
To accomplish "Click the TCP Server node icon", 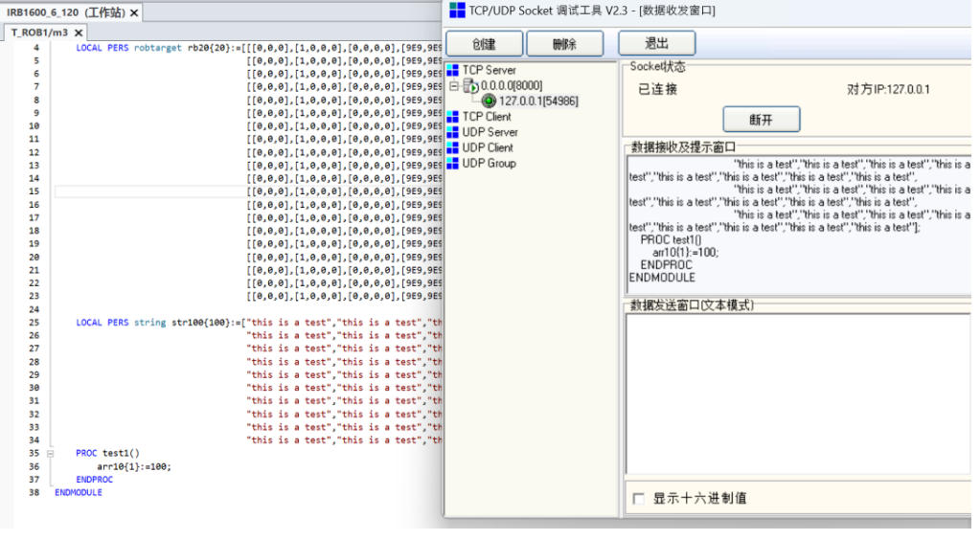I will (453, 70).
